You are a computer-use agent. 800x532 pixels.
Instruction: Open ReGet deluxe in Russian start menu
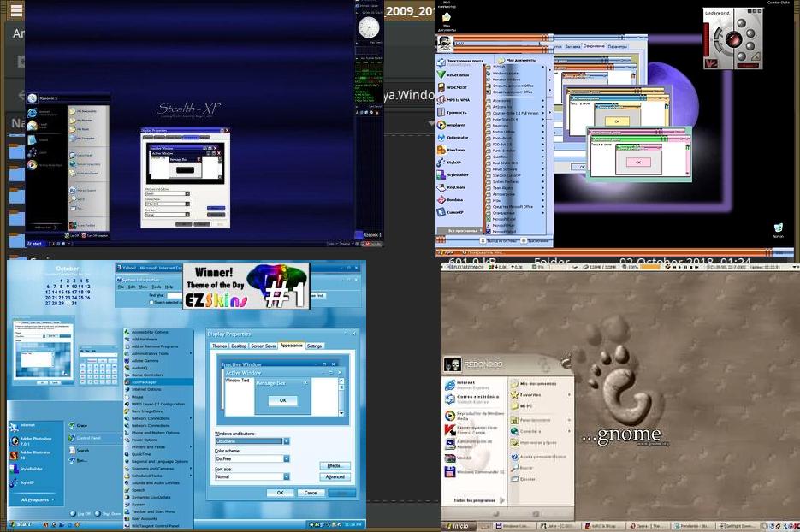pyautogui.click(x=453, y=75)
